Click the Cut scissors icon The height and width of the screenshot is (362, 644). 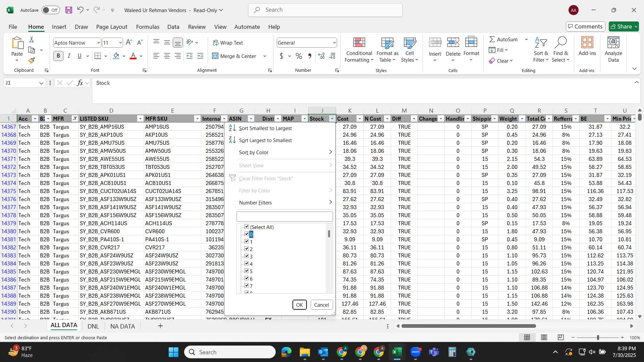(x=32, y=40)
